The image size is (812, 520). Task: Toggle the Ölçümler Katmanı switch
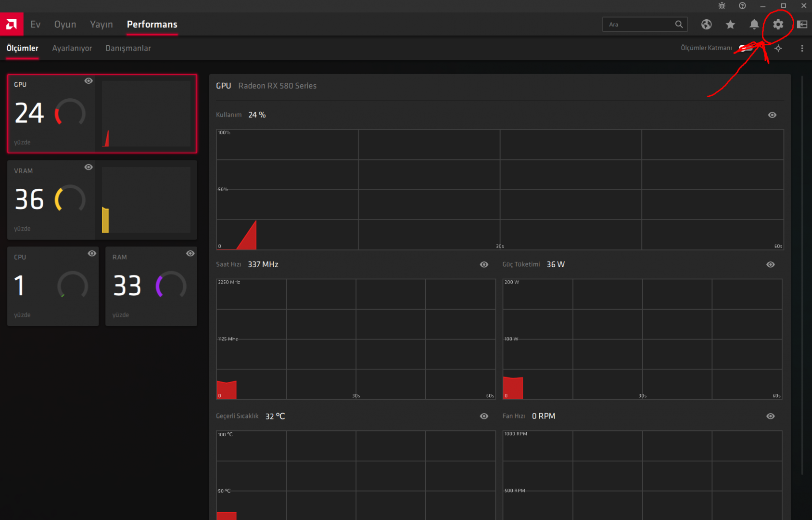(747, 48)
